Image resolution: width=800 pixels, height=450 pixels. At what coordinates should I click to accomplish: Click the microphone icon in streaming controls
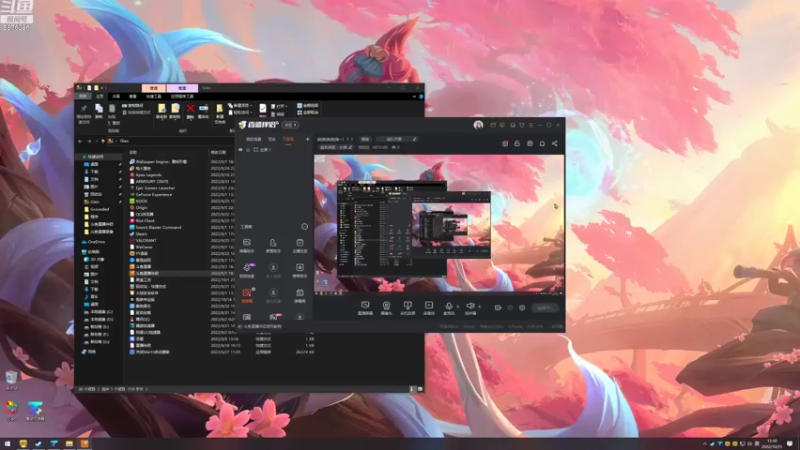coord(448,306)
